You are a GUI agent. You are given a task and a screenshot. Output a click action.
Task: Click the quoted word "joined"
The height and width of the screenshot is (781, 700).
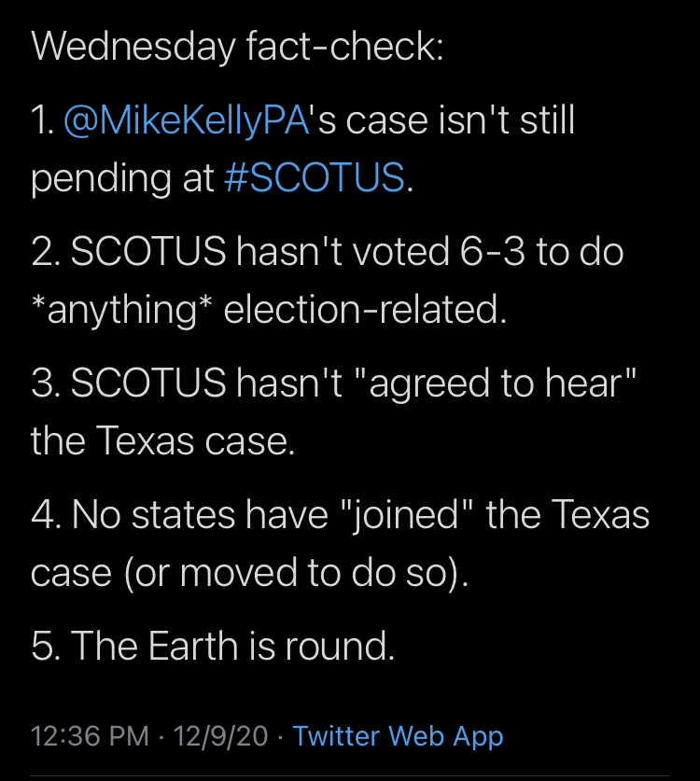(407, 515)
